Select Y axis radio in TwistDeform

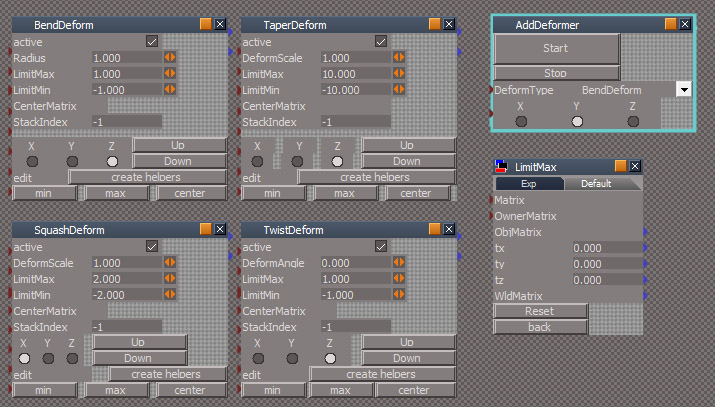pyautogui.click(x=292, y=359)
